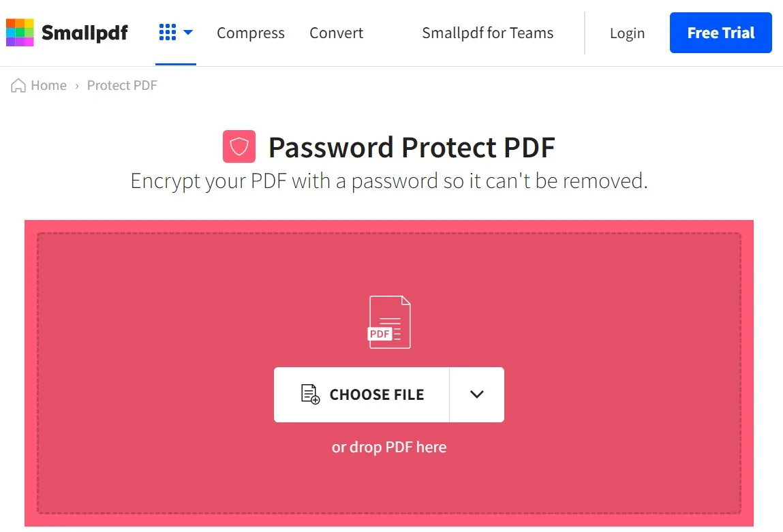The image size is (783, 532).
Task: Click the blue Free Trial button
Action: (x=720, y=32)
